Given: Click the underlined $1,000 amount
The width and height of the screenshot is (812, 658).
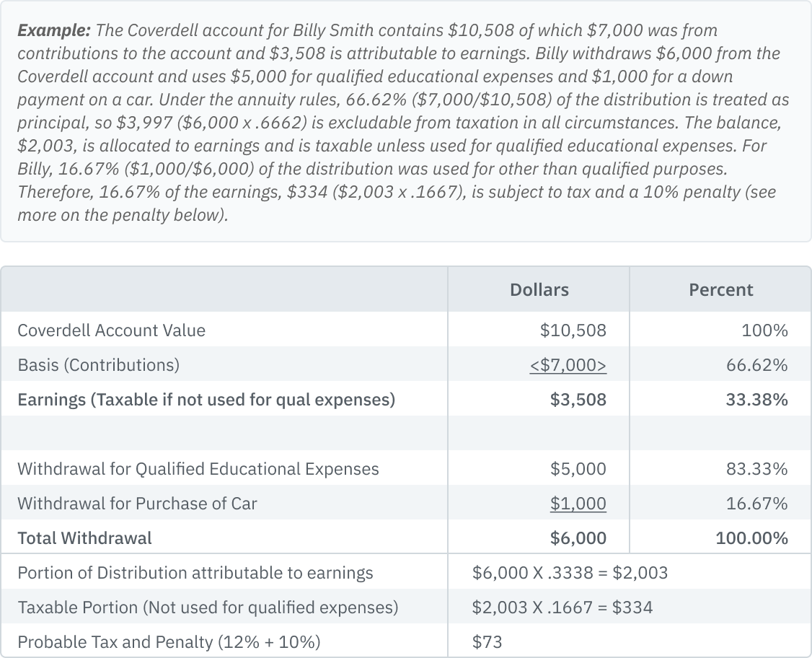Looking at the screenshot, I should pos(578,504).
